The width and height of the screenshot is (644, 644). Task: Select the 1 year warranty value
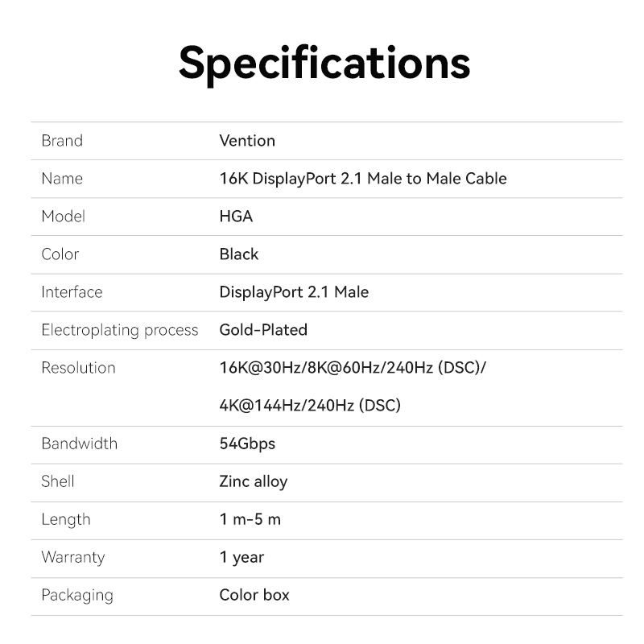[x=242, y=557]
